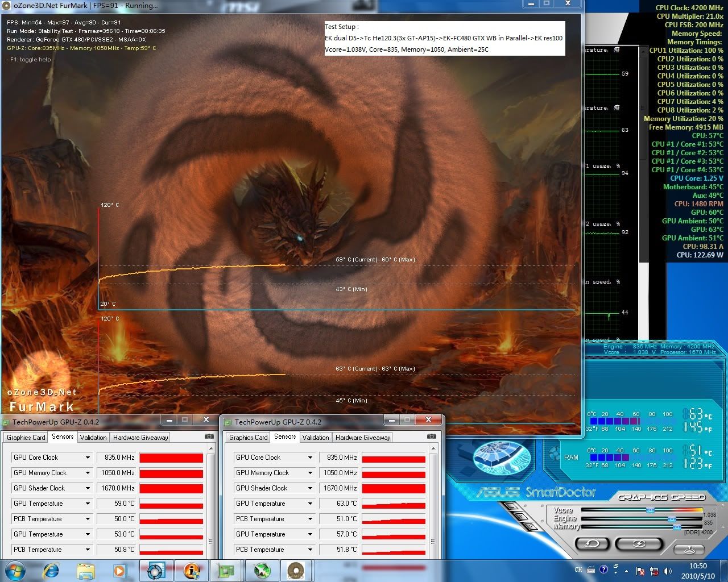Open GPU Shader Clock dropdown in left GPU-Z
This screenshot has width=728, height=582.
coord(88,488)
